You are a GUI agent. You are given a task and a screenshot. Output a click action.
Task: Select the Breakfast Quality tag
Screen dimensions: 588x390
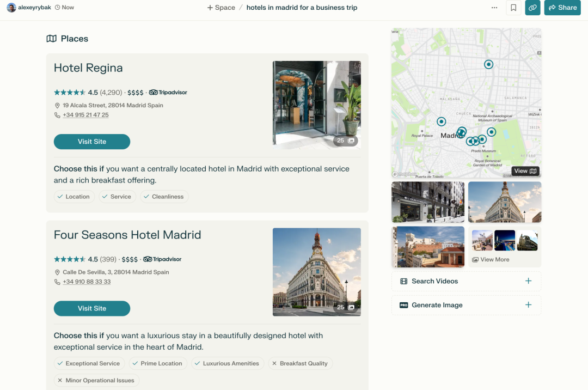click(300, 363)
